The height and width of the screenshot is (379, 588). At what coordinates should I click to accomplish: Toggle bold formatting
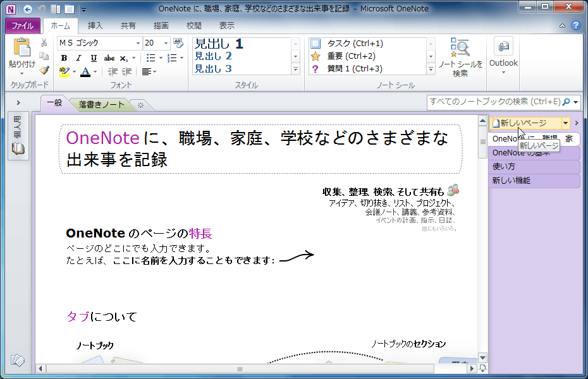[64, 58]
